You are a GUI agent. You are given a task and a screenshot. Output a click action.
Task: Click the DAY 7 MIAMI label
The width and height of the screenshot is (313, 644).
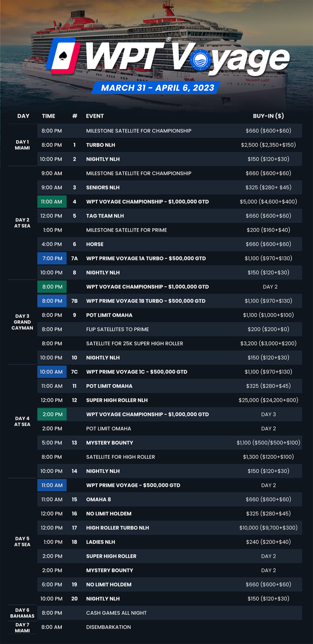[x=22, y=628]
